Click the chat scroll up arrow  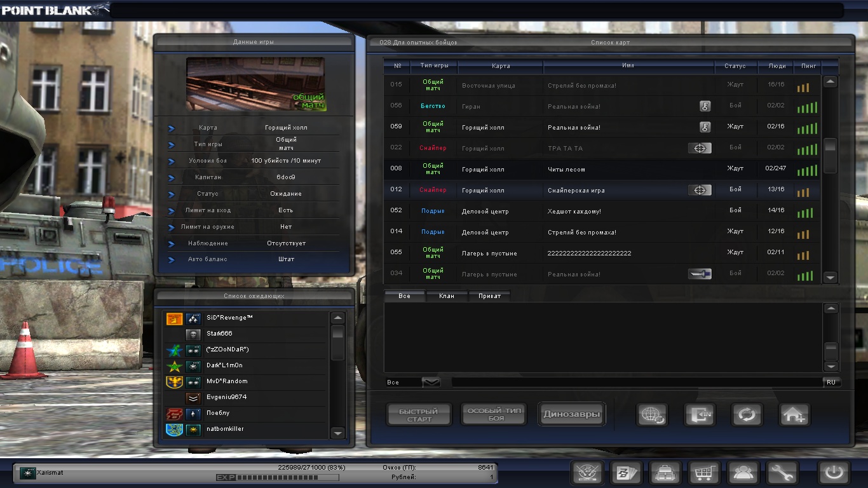pyautogui.click(x=831, y=309)
